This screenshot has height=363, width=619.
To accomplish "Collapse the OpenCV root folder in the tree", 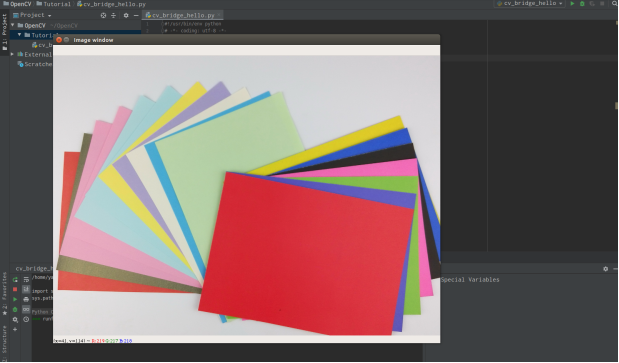I will pyautogui.click(x=13, y=25).
